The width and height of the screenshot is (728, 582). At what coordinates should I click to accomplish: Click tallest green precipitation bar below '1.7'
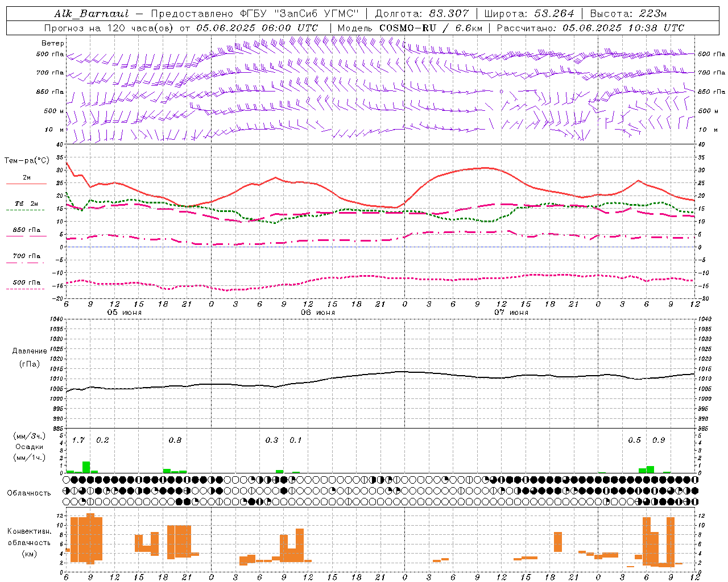(x=86, y=467)
